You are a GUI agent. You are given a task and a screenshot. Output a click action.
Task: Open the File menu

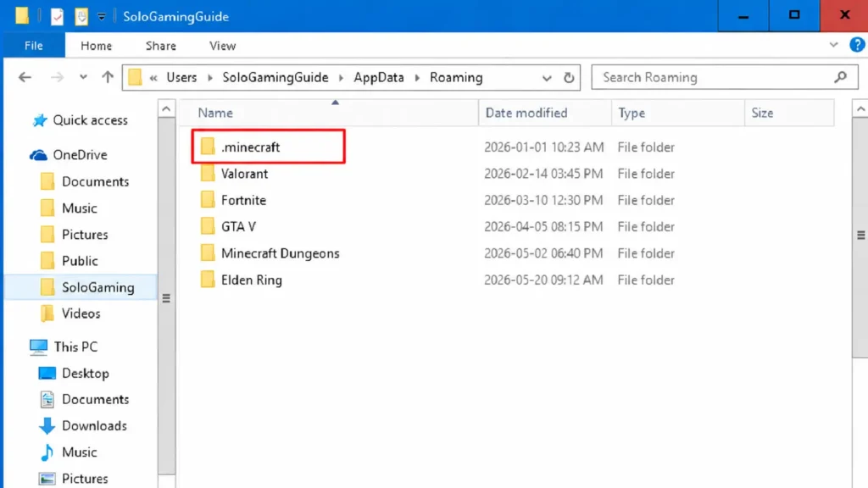click(x=34, y=46)
